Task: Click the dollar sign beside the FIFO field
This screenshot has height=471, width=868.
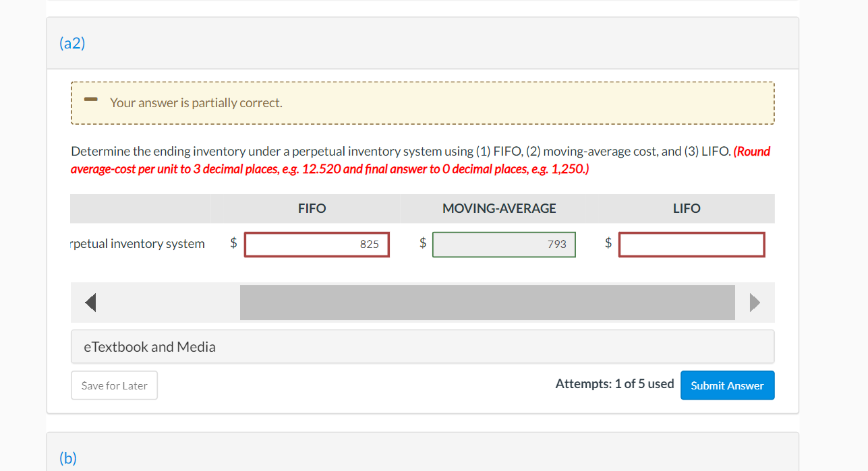Action: click(x=233, y=244)
